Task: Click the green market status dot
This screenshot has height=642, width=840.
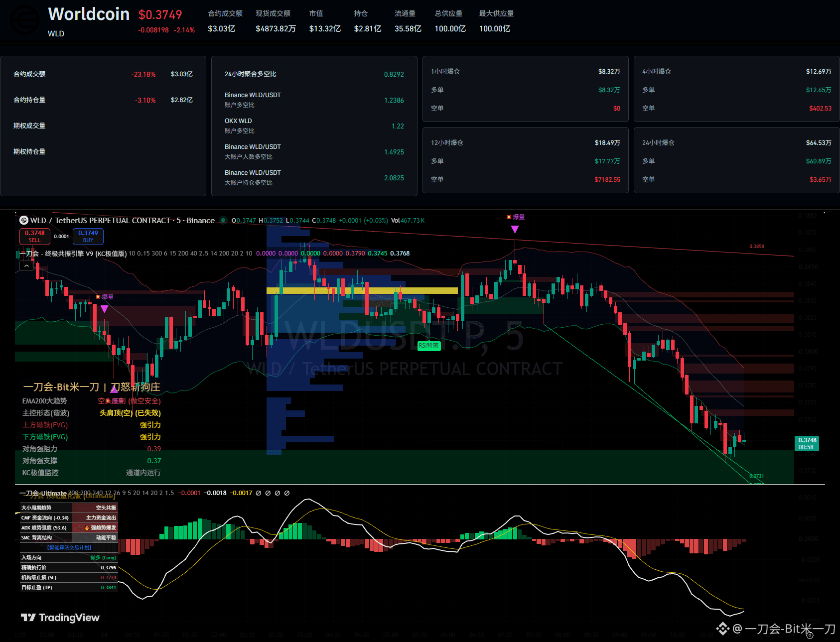Action: coord(223,220)
